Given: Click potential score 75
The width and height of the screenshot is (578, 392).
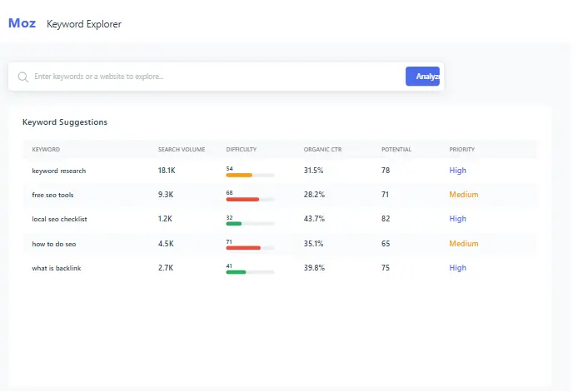Looking at the screenshot, I should click(x=386, y=268).
